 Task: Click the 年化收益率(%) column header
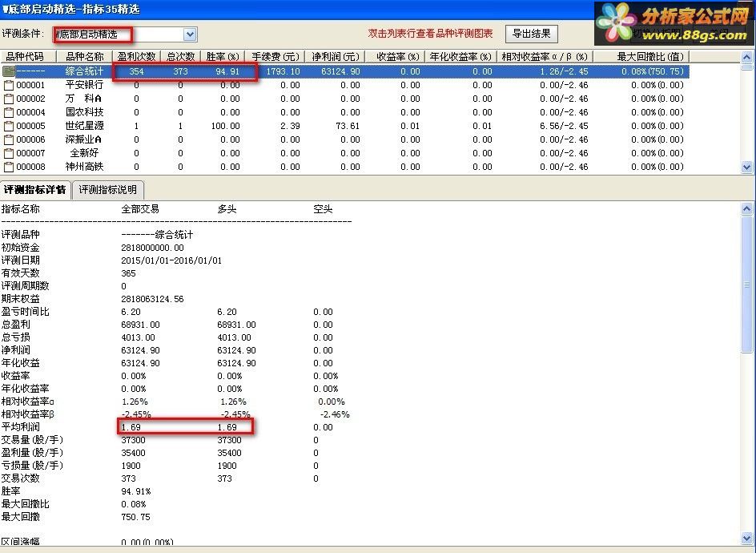point(460,56)
